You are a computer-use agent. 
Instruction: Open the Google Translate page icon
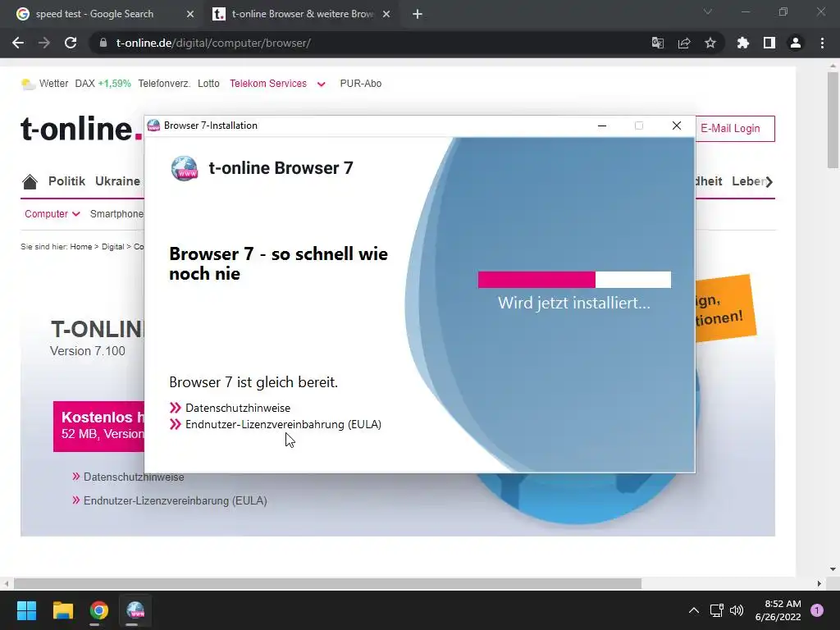click(657, 43)
